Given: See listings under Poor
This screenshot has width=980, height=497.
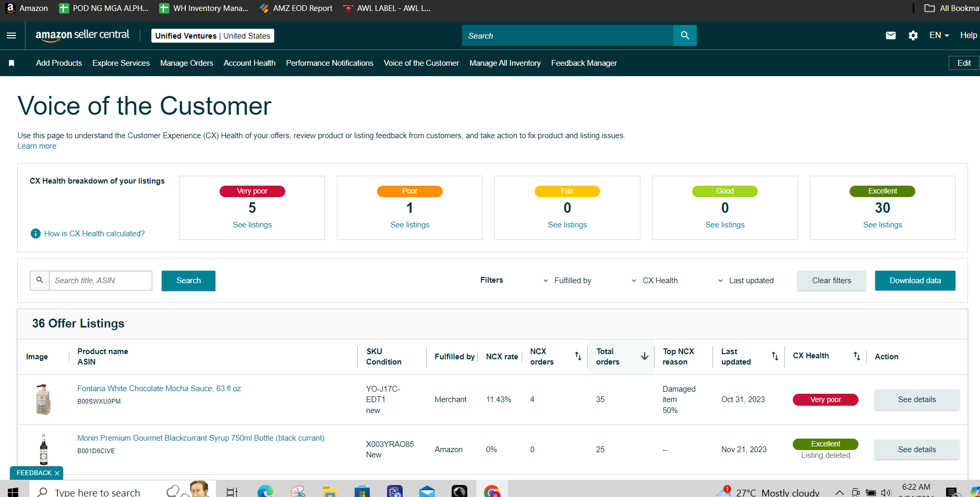Looking at the screenshot, I should coord(410,225).
